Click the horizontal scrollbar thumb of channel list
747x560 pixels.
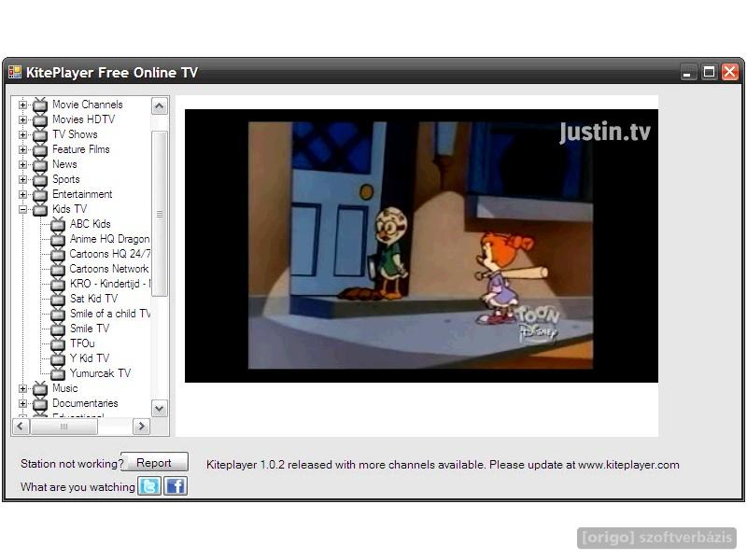pos(63,426)
